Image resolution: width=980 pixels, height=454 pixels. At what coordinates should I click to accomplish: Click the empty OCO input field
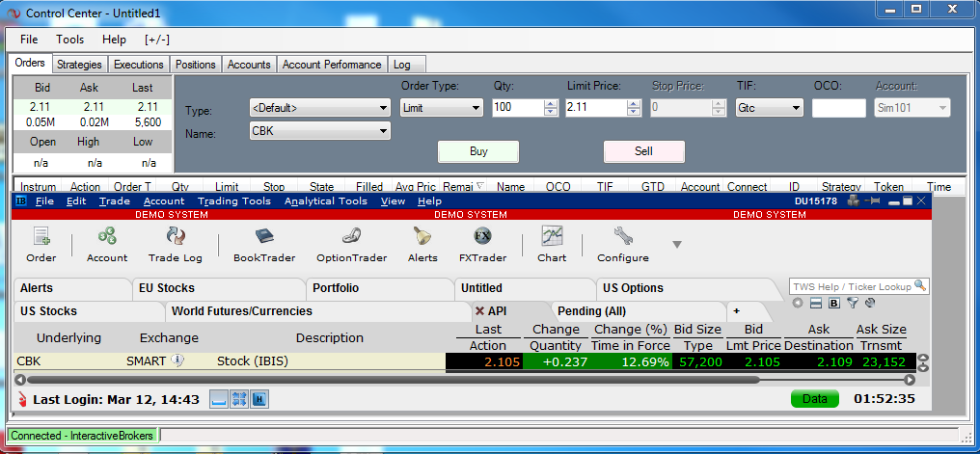coord(839,108)
